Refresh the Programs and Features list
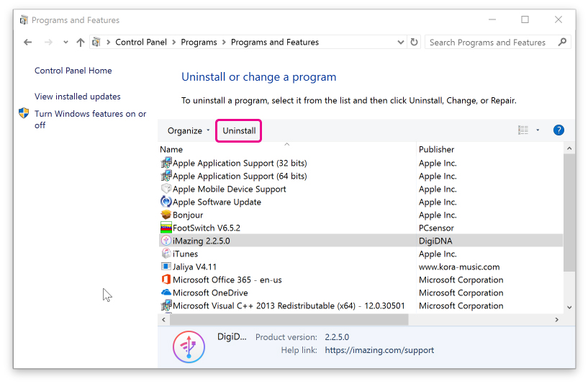This screenshot has width=588, height=384. click(x=414, y=42)
